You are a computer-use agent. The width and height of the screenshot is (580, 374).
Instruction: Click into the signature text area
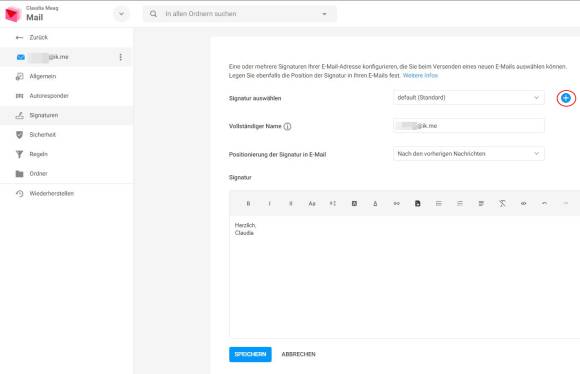(405, 277)
